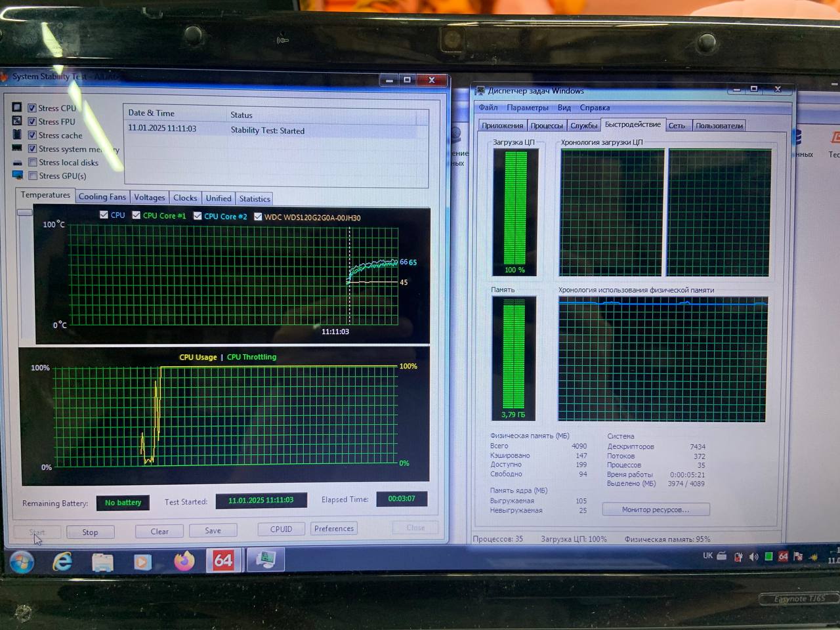Click the green CPU usage tray icon
The image size is (840, 630).
[x=768, y=556]
